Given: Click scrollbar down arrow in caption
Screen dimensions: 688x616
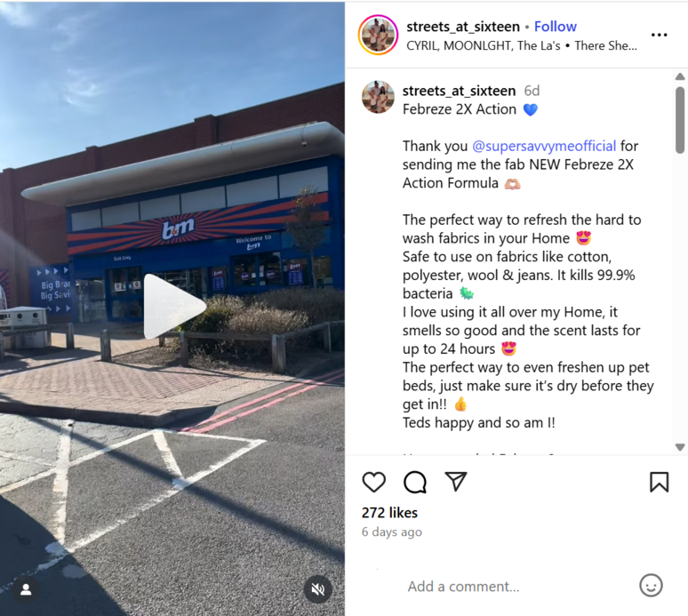Looking at the screenshot, I should 680,447.
